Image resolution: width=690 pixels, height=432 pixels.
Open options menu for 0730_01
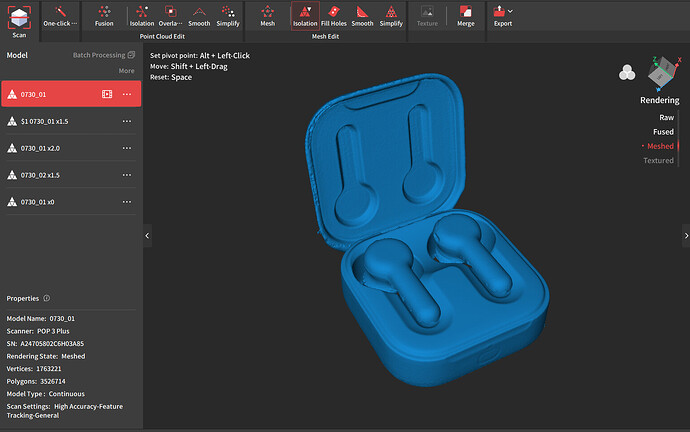tap(127, 94)
